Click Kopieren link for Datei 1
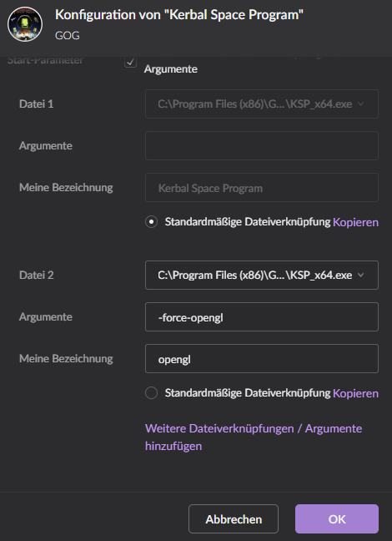 click(x=355, y=222)
